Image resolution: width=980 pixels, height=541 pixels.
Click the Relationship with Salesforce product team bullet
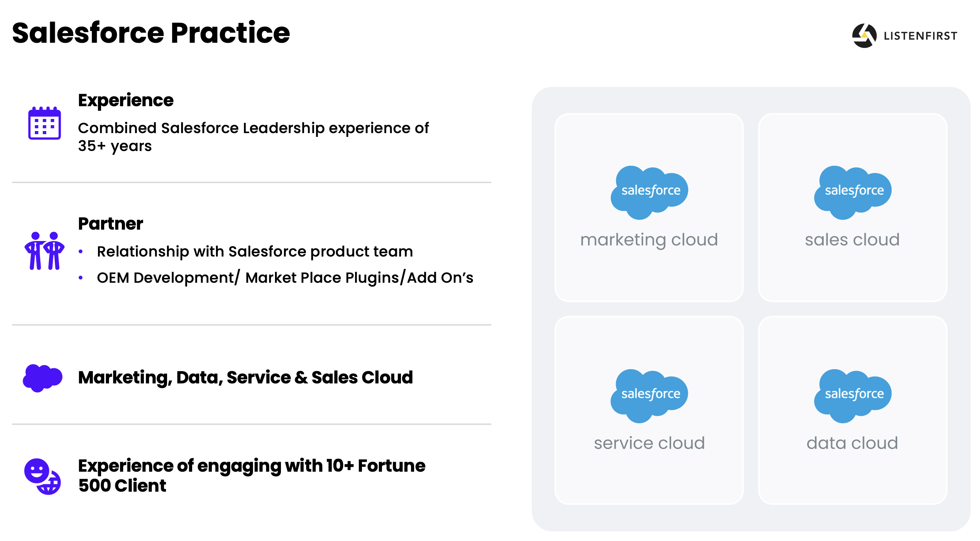(255, 252)
